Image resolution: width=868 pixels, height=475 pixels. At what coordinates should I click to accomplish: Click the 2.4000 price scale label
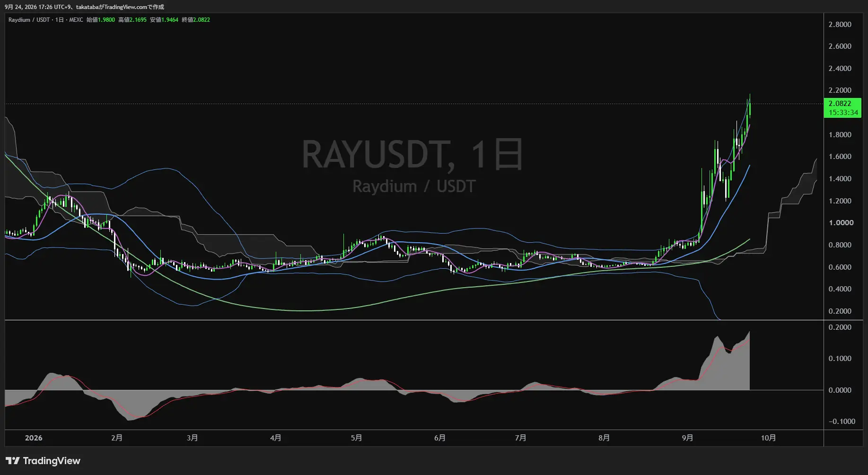tap(840, 69)
